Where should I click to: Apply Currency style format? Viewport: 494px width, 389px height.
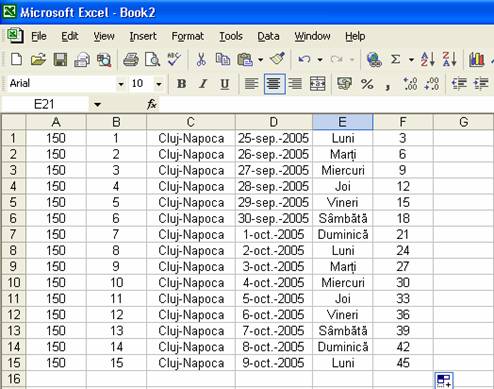tap(344, 84)
